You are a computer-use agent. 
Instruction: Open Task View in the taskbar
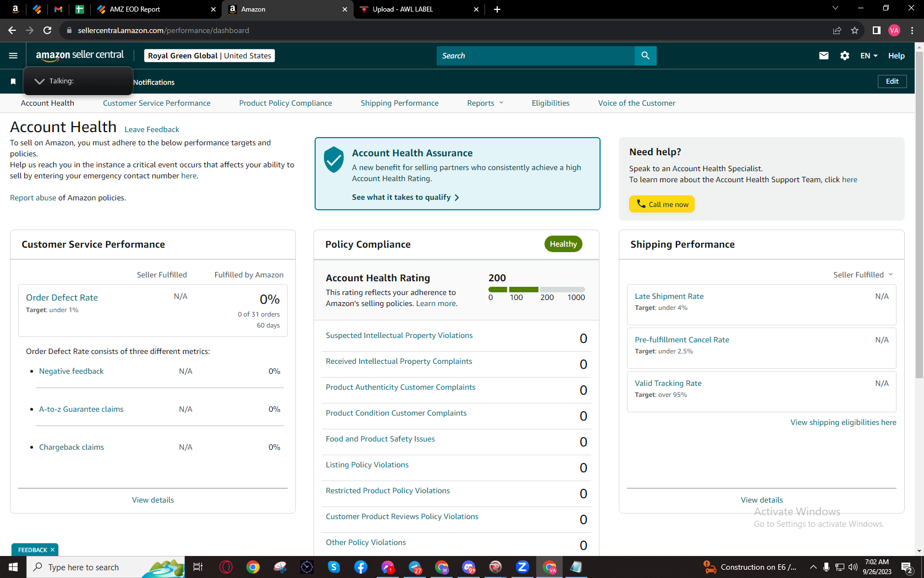198,567
